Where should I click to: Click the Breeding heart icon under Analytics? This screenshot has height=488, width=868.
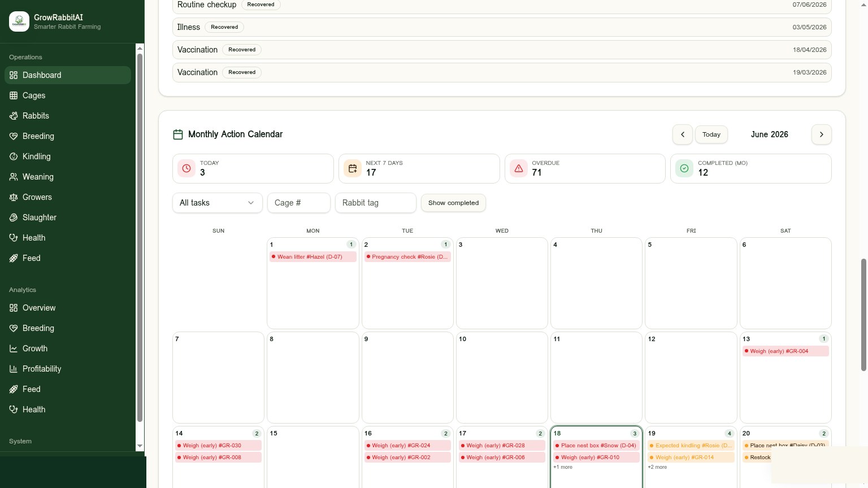coord(14,328)
